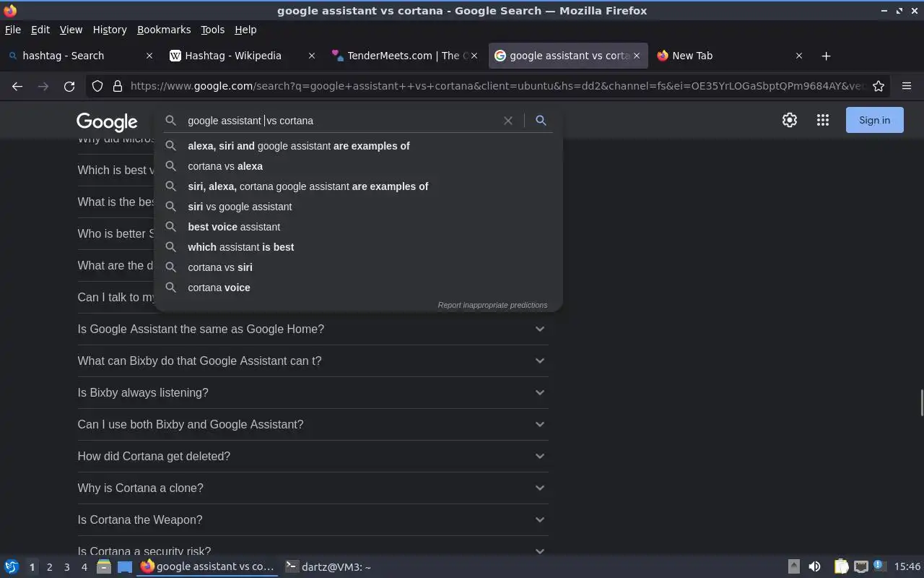The image size is (924, 578).
Task: Expand 'Is Cortana the Weapon?'
Action: point(313,519)
